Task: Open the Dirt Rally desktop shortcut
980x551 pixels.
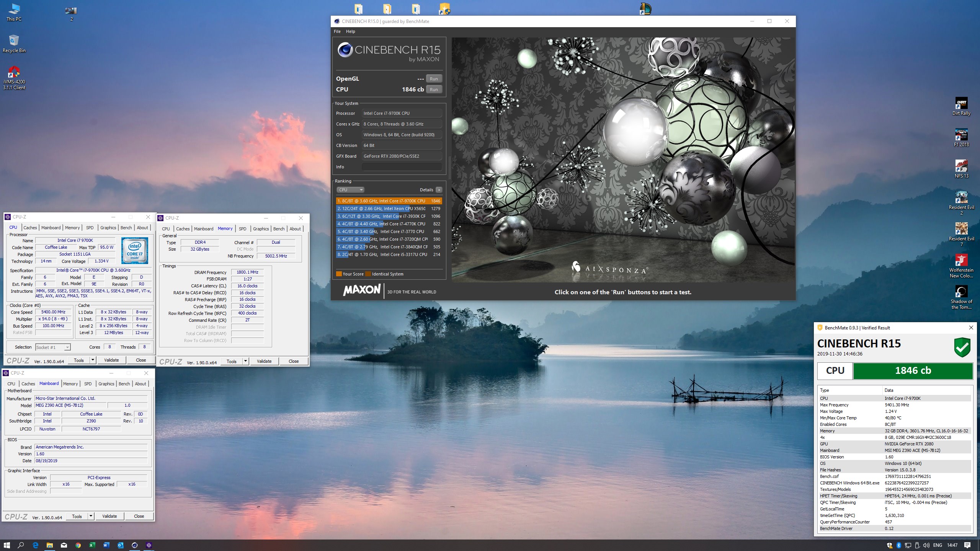Action: pos(961,106)
